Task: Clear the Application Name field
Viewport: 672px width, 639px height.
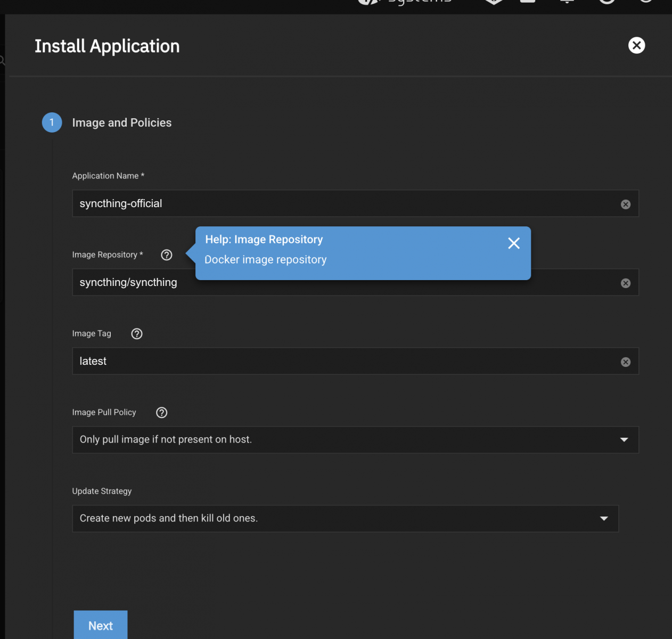Action: [626, 204]
